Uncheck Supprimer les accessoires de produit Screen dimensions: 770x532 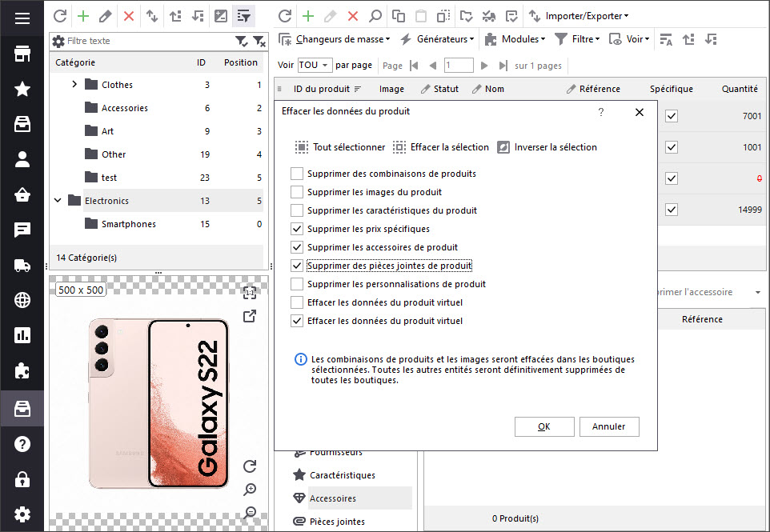click(x=297, y=247)
